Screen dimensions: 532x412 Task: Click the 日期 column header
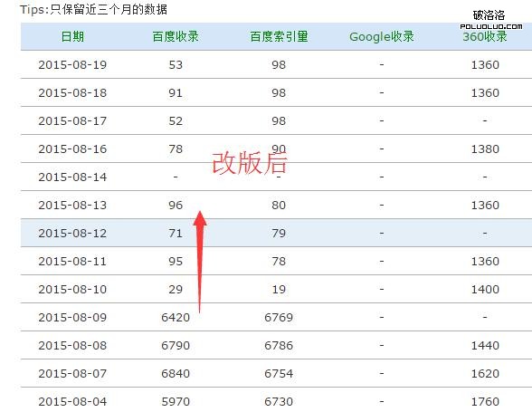pos(72,36)
